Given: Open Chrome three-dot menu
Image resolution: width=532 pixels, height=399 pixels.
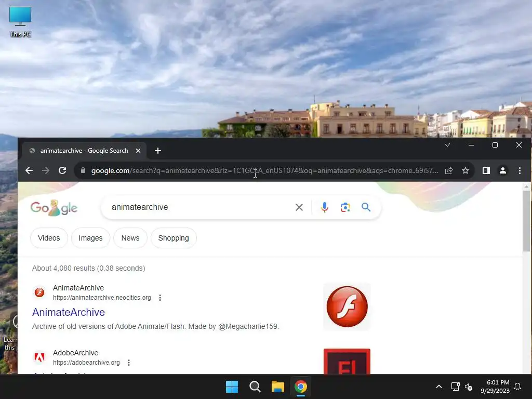Looking at the screenshot, I should (520, 170).
